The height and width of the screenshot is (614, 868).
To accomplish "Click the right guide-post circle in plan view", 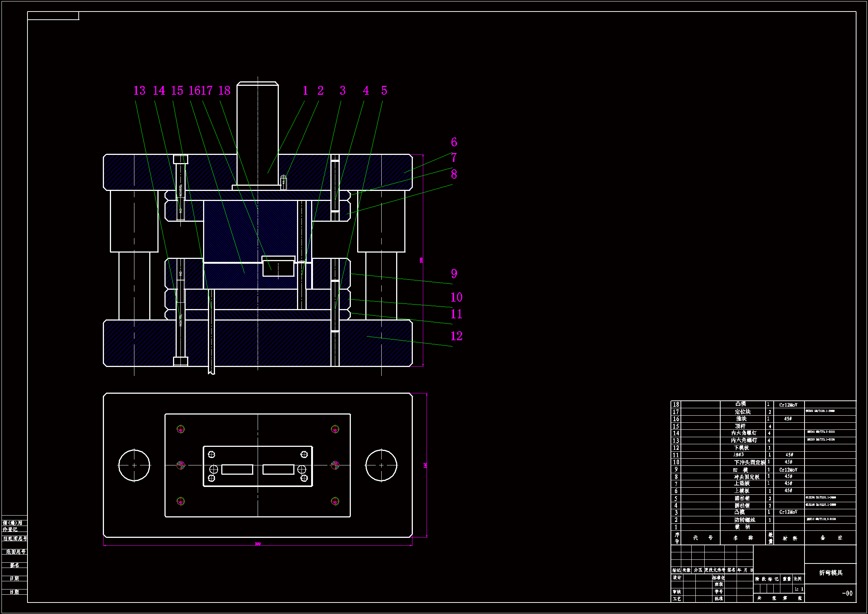I will pos(381,465).
